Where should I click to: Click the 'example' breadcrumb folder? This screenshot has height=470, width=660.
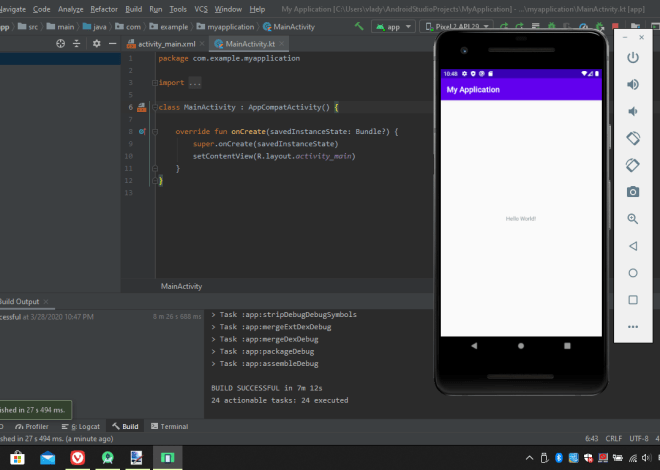coord(168,27)
